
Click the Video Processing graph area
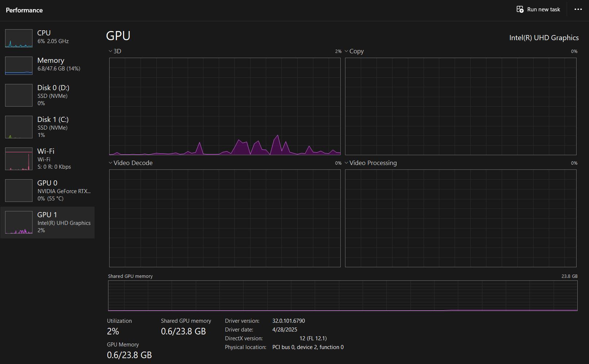tap(460, 218)
